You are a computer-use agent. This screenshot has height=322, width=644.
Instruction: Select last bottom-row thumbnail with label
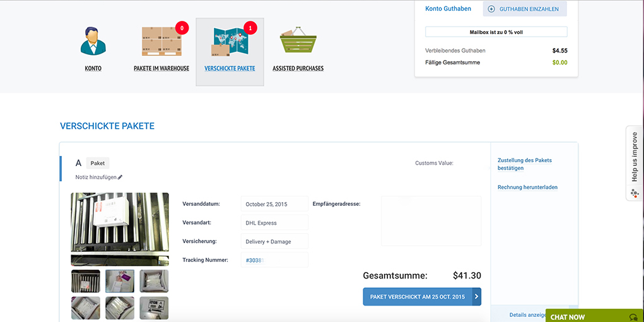(154, 308)
